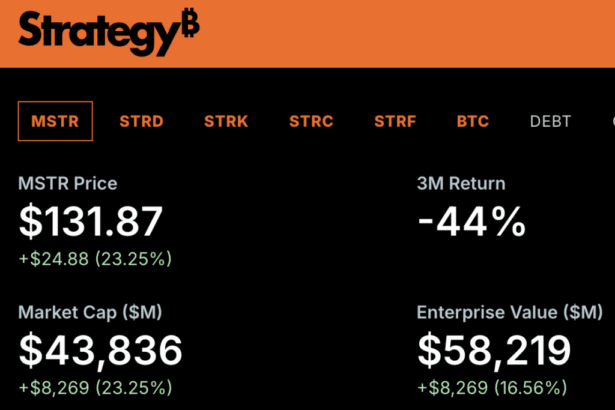Click the Bitcoin symbol in the logo
The width and height of the screenshot is (615, 410).
[189, 27]
